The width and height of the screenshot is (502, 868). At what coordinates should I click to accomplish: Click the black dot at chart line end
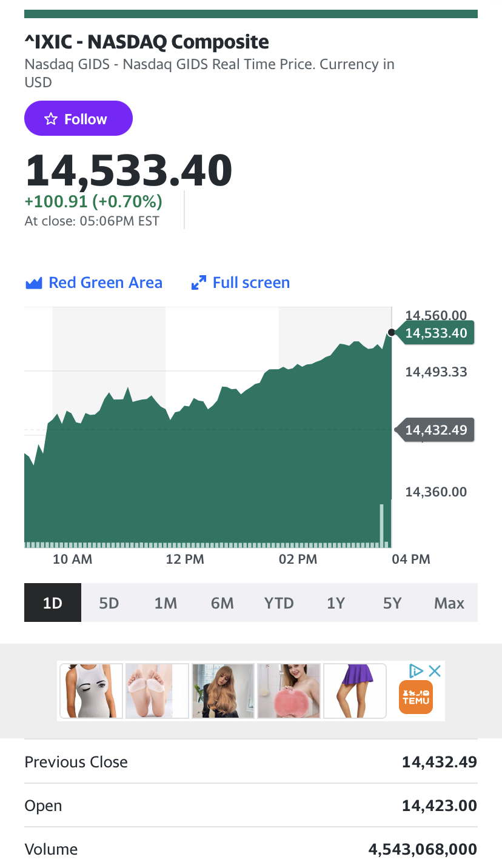click(x=392, y=332)
